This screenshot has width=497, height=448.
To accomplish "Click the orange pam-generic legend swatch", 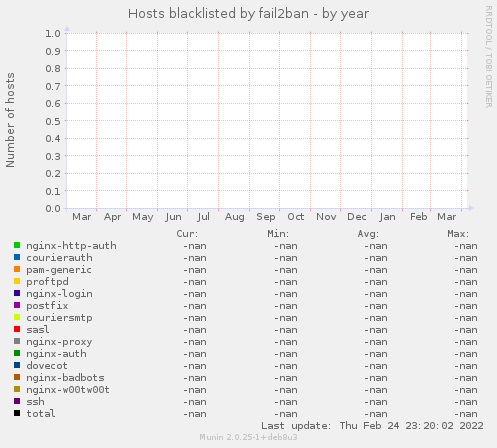I will (17, 269).
